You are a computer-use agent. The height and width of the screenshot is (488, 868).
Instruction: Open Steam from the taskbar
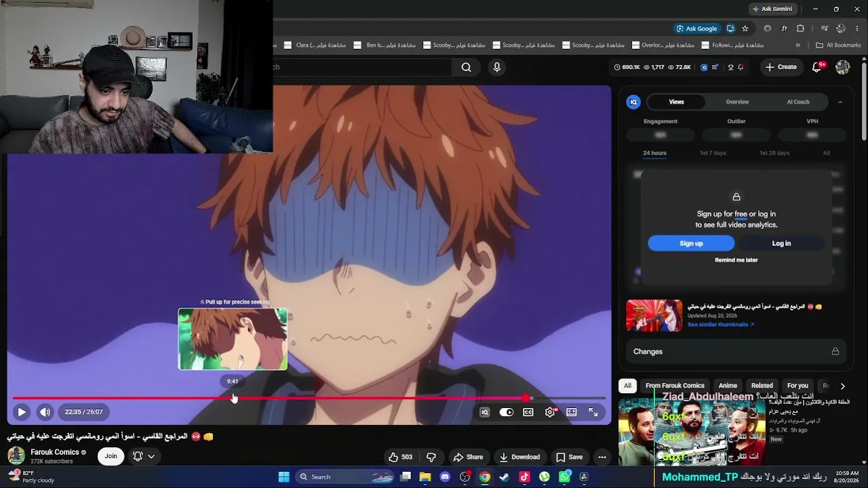point(505,477)
